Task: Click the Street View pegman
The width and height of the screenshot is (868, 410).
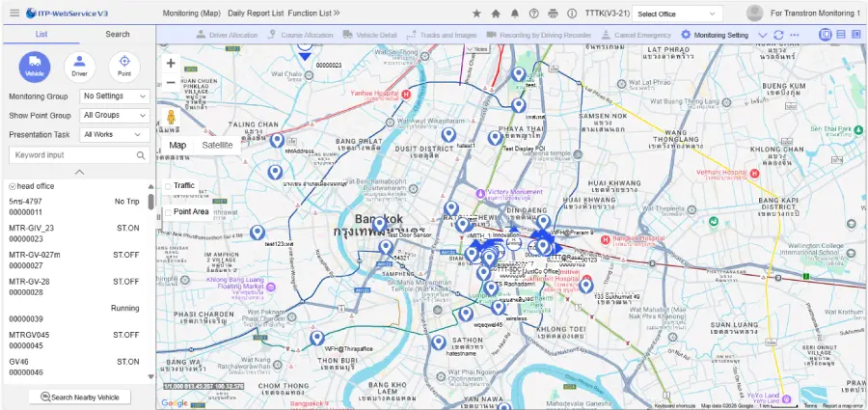Action: (x=171, y=117)
